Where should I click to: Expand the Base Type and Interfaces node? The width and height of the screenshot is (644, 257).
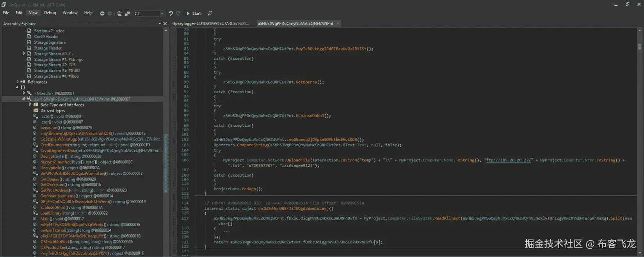click(x=30, y=105)
